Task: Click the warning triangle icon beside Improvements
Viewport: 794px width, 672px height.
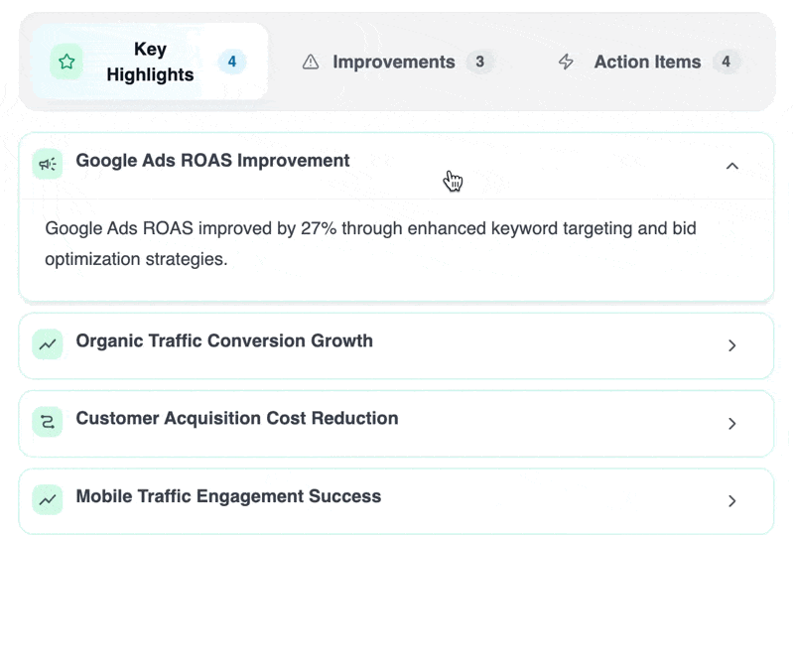Action: pos(311,63)
